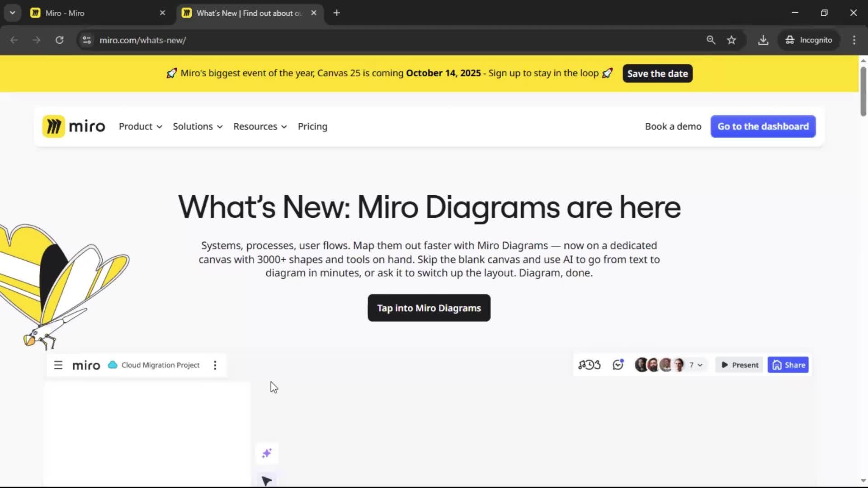Image resolution: width=868 pixels, height=488 pixels.
Task: Open the Pricing page
Action: click(312, 127)
